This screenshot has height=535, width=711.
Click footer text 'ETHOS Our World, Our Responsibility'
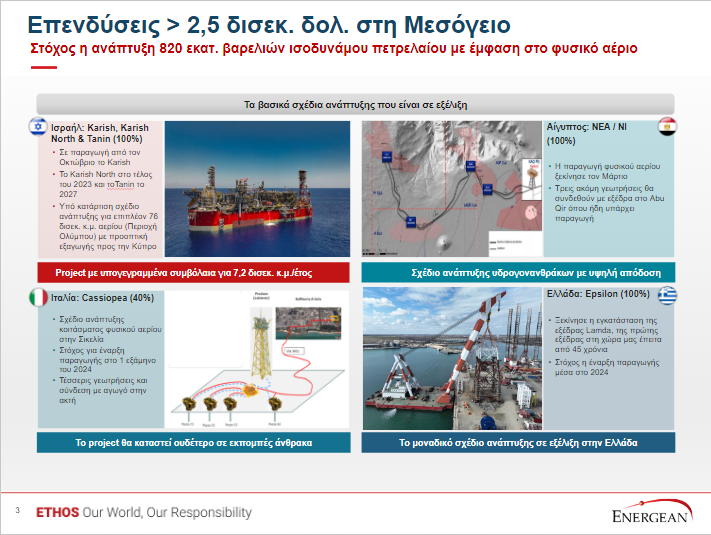144,512
